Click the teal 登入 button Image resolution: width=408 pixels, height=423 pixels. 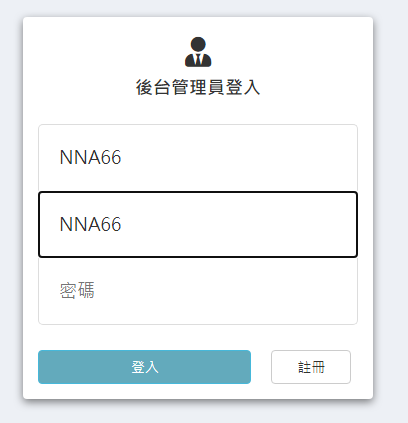click(x=144, y=367)
